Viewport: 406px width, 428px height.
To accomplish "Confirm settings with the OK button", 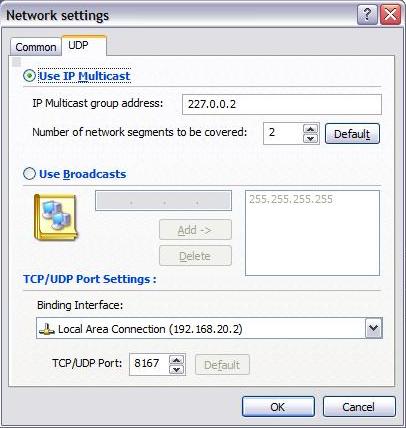I will click(278, 407).
